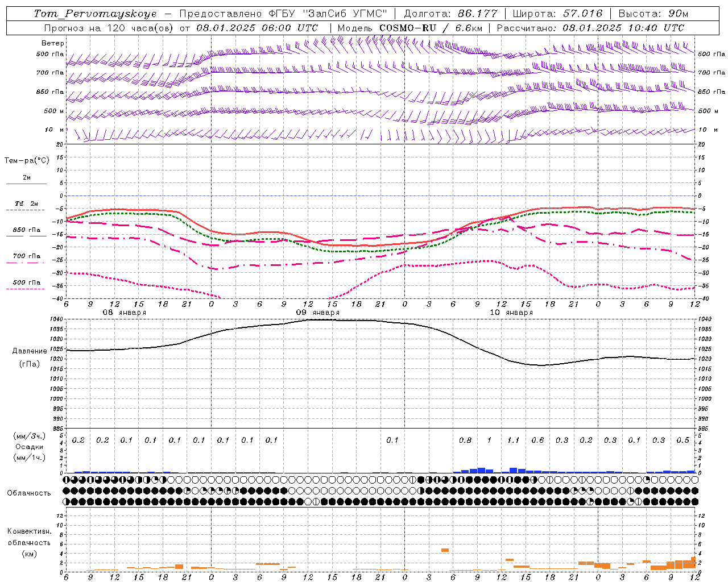
Task: Click the Модель COSMO-RU / 6.6км label
Action: point(410,28)
